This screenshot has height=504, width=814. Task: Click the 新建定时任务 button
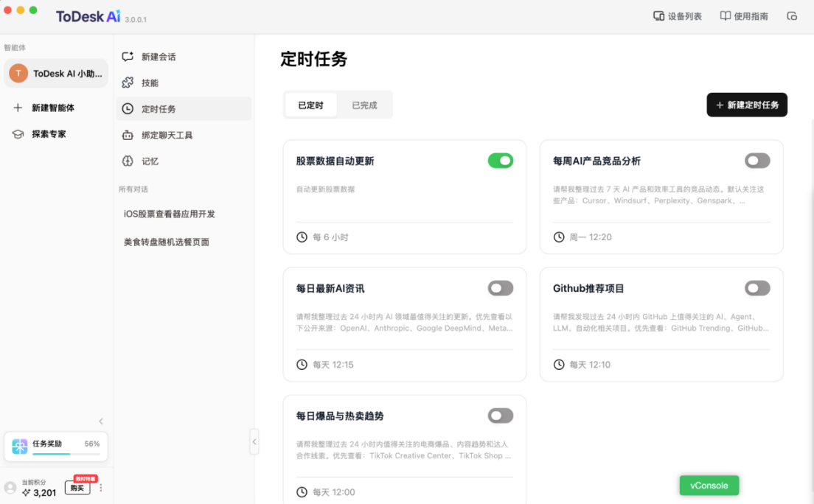(746, 105)
